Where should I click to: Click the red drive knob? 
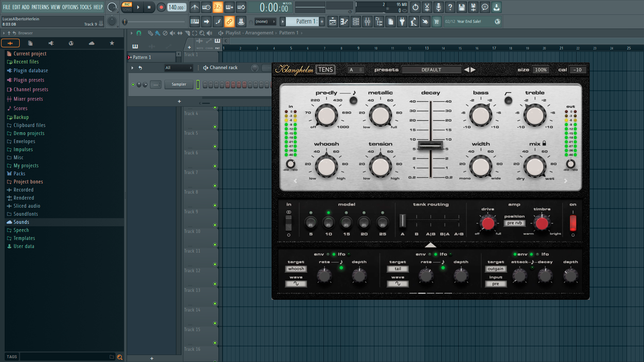click(488, 223)
